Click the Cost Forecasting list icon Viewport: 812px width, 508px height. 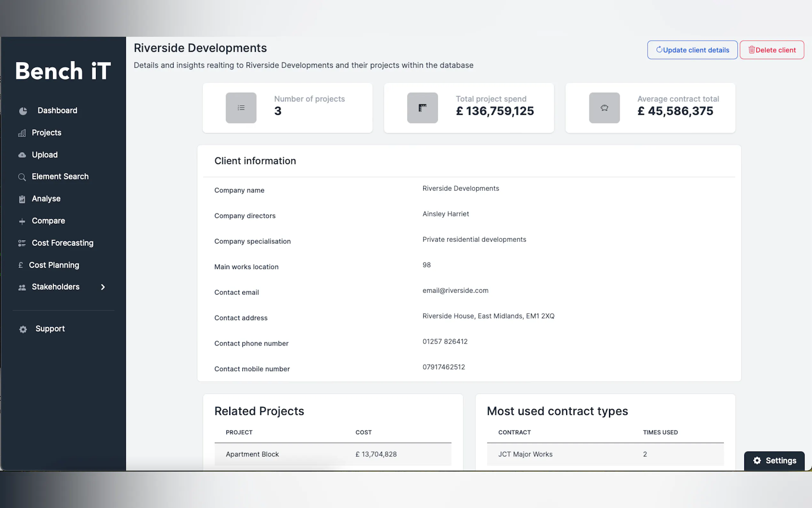tap(22, 243)
